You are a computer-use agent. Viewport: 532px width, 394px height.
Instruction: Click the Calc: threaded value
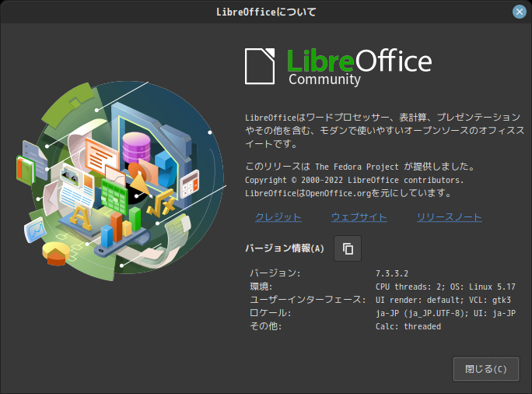click(x=408, y=326)
